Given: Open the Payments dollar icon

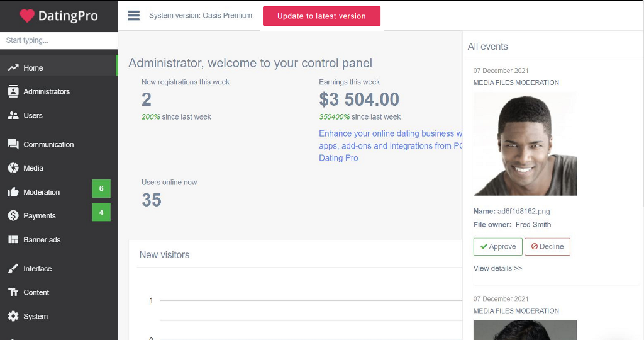Looking at the screenshot, I should [x=13, y=215].
